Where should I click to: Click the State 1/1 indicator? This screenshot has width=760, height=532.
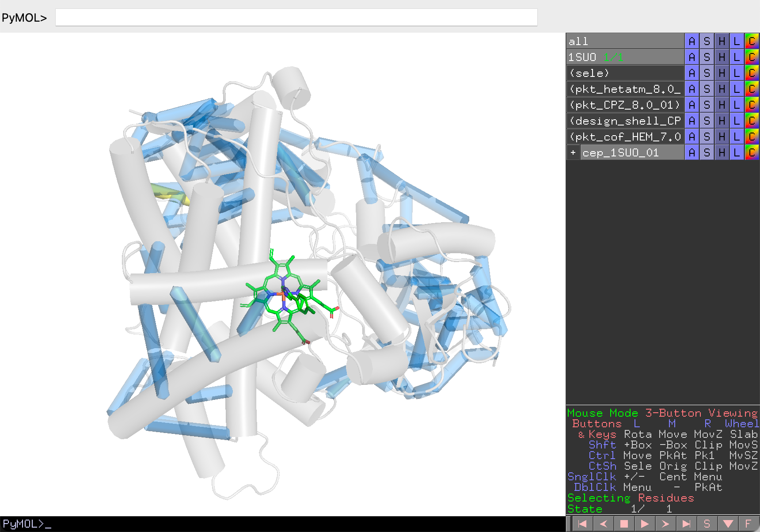[x=620, y=509]
